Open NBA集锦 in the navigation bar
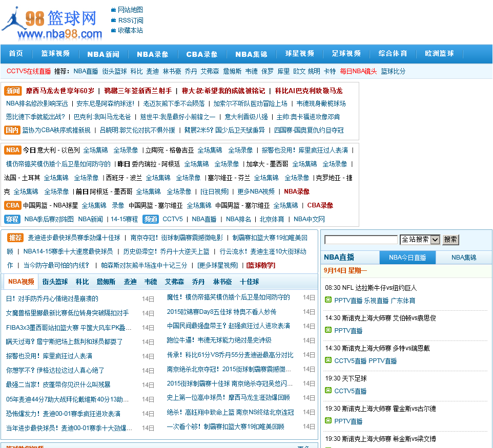493x448 pixels. (x=251, y=54)
